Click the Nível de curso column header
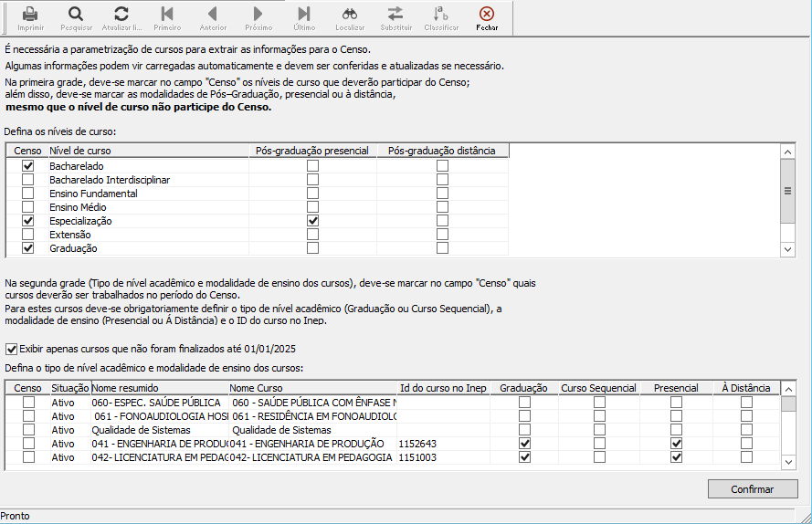The image size is (812, 524). point(148,151)
